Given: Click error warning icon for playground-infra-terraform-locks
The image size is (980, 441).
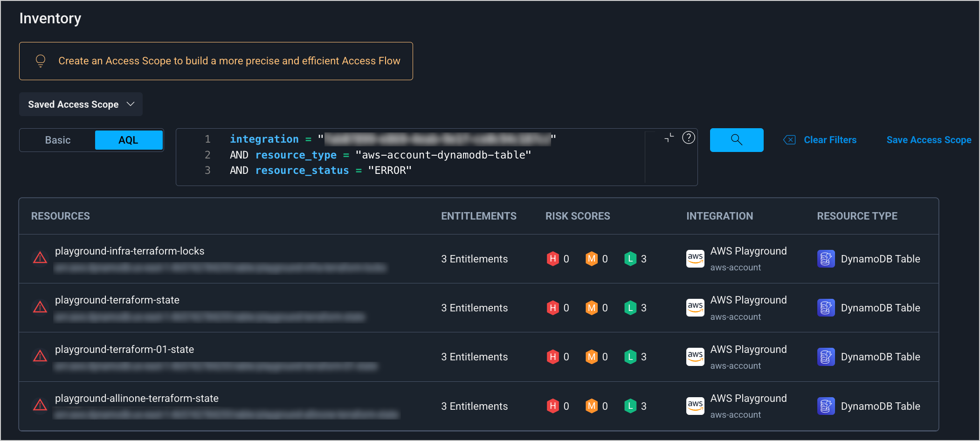Looking at the screenshot, I should [40, 258].
